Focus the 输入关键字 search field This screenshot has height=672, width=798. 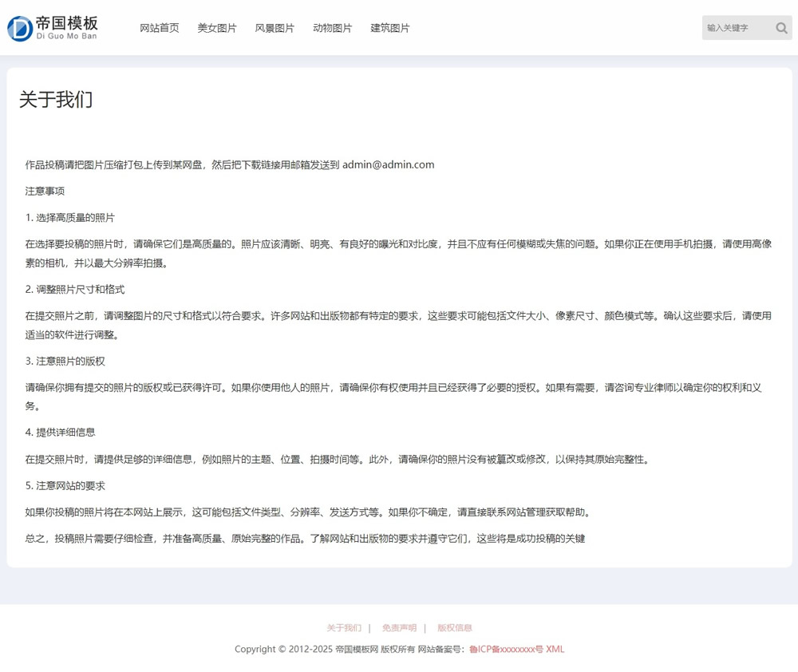pos(736,28)
